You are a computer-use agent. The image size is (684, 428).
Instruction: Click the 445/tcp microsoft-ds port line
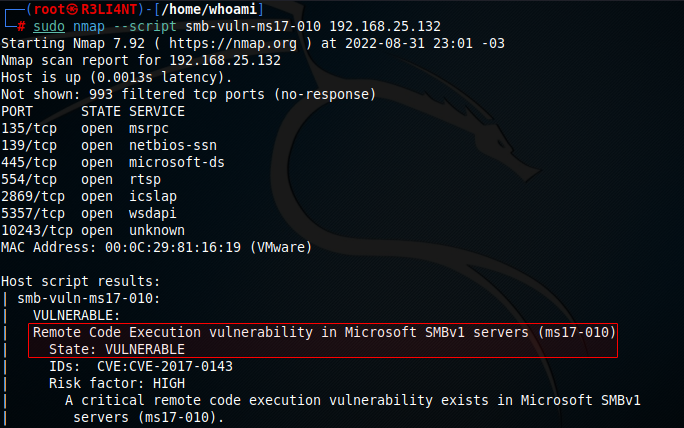(113, 162)
